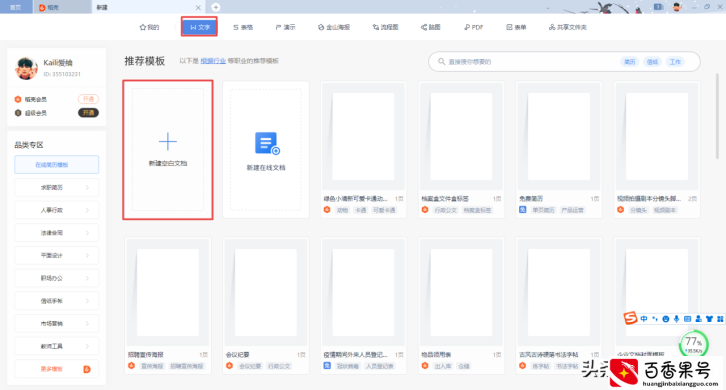The image size is (726, 390).
Task: Open the 档案盒文件盒标签 template thumbnail
Action: pos(461,136)
